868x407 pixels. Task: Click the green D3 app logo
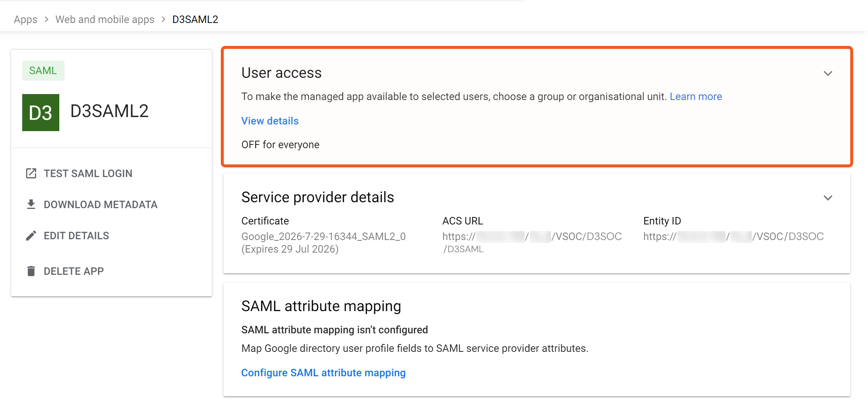point(41,113)
